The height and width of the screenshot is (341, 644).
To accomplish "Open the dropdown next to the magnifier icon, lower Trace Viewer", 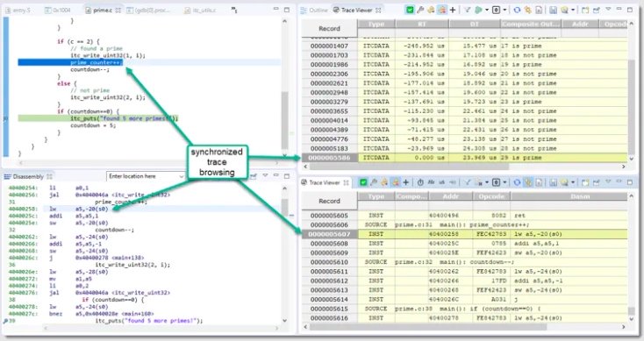I will (573, 182).
